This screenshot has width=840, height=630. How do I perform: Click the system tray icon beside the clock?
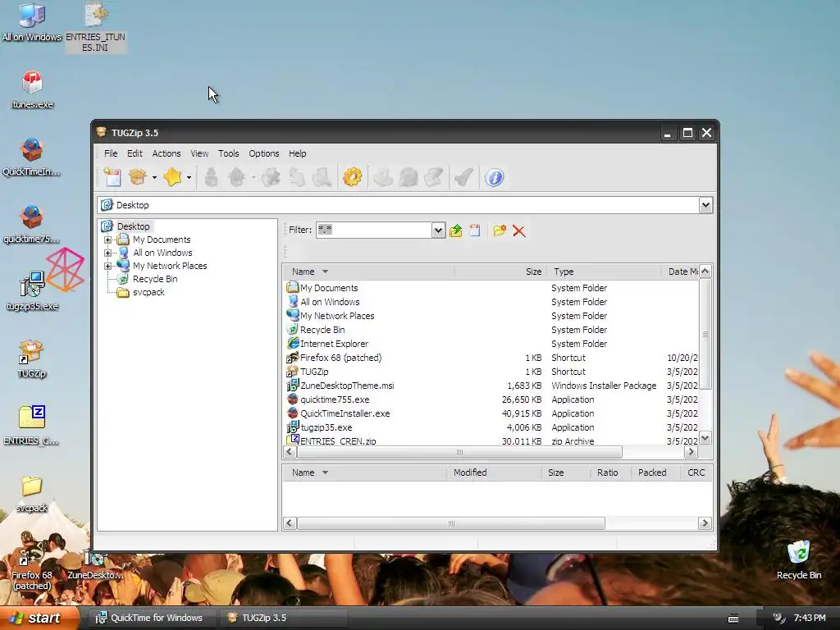(779, 618)
